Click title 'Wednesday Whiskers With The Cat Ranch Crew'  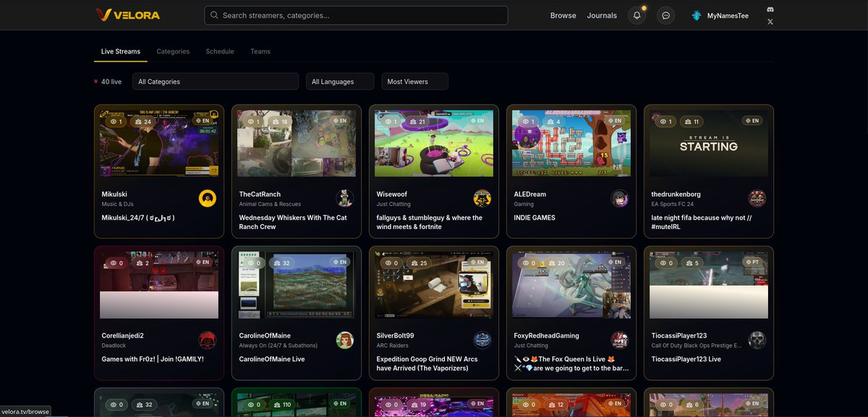click(293, 222)
